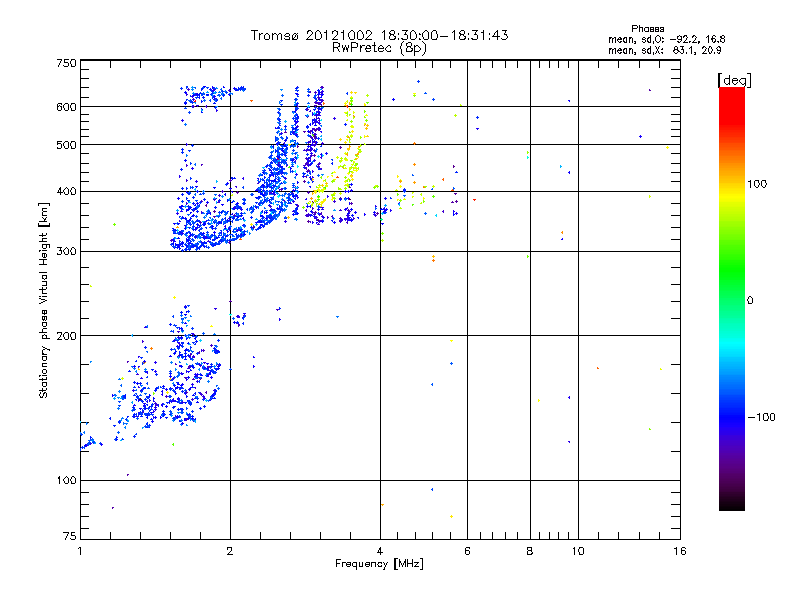Click the green zone of the colorbar near 0
The image size is (800, 600).
[732, 286]
